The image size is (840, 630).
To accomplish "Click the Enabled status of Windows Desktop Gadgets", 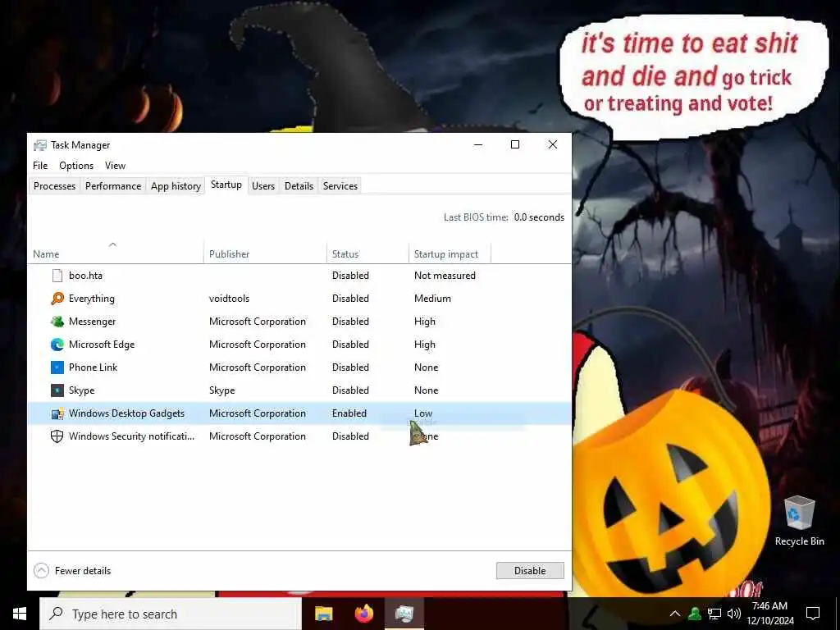I will (349, 413).
